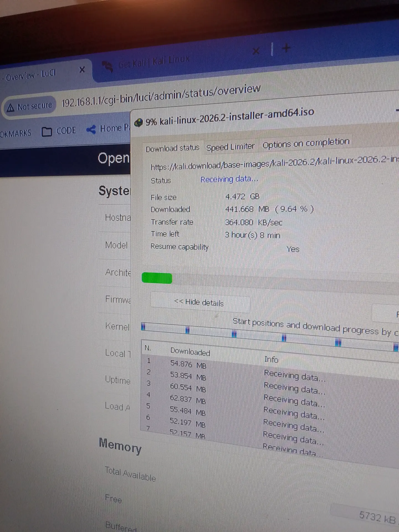Click the N. column header
Viewport: 399px width, 532px height.
(148, 348)
